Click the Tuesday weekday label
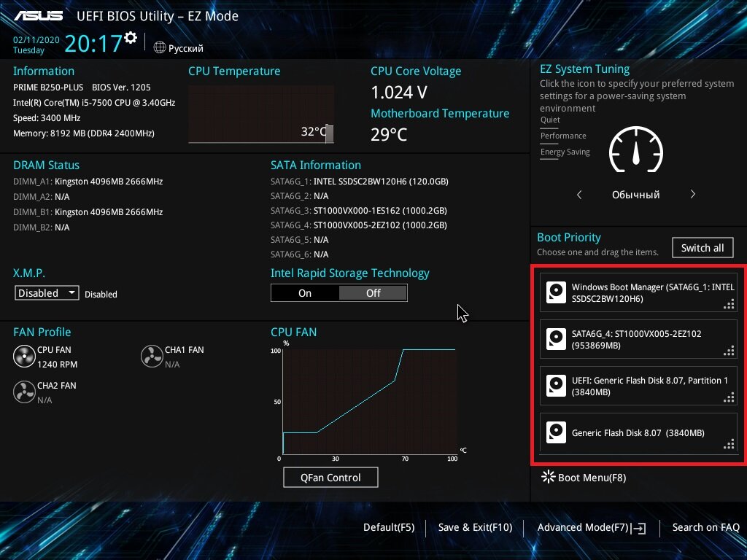The height and width of the screenshot is (560, 747). click(x=28, y=50)
